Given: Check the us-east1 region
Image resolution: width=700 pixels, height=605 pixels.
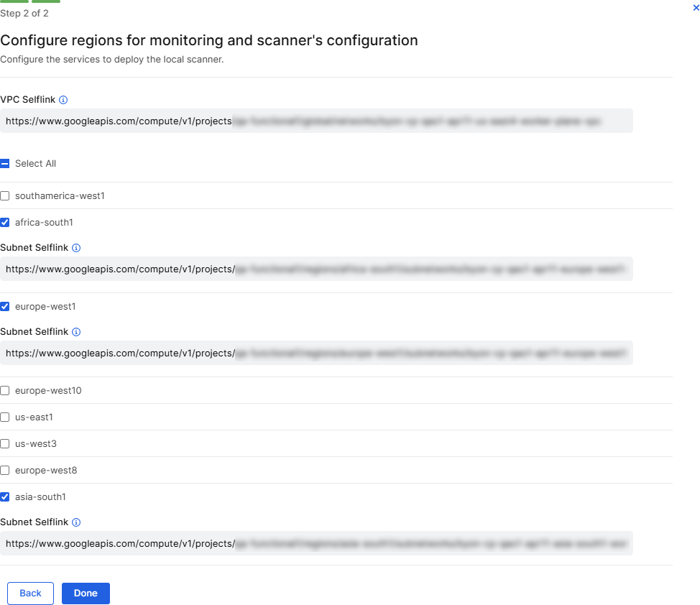Looking at the screenshot, I should point(4,417).
